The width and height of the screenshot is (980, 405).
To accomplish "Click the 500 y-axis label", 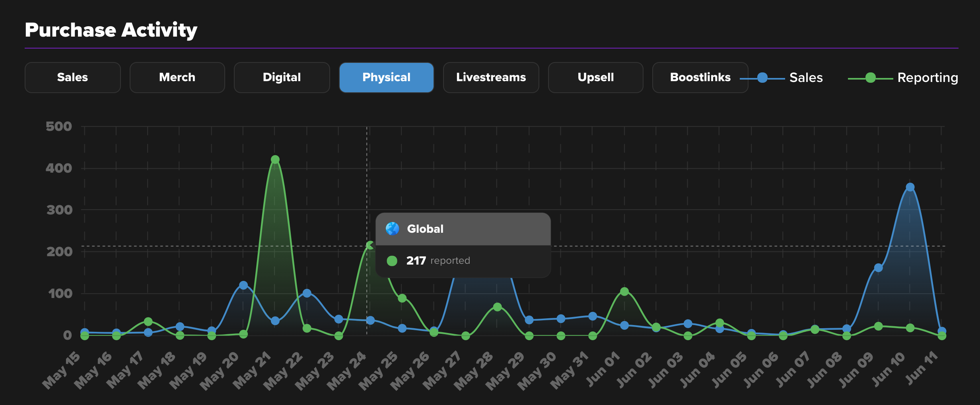I will [59, 127].
